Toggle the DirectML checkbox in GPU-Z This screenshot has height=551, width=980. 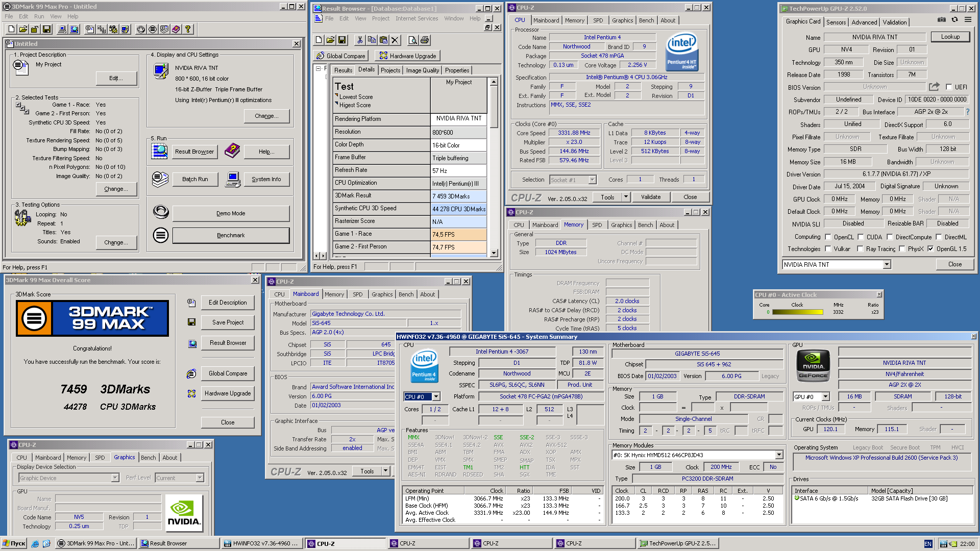coord(938,237)
